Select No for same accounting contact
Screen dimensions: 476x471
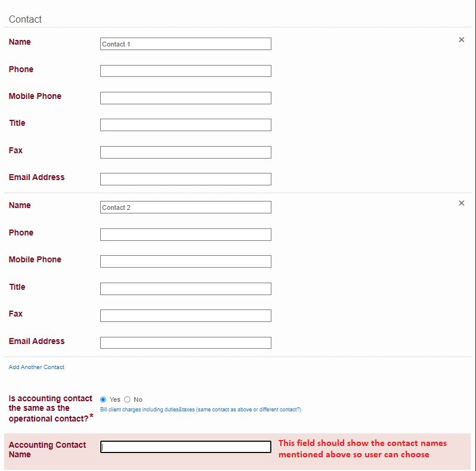click(x=127, y=399)
